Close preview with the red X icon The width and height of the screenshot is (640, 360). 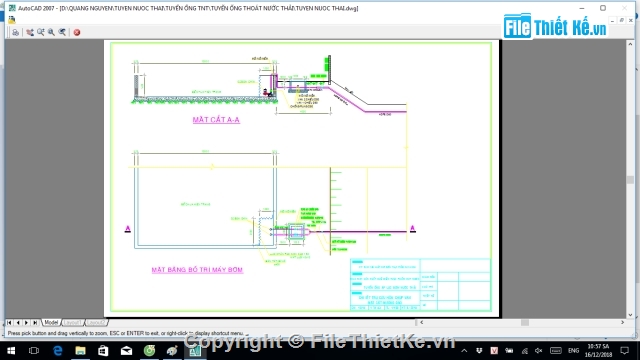(x=77, y=32)
